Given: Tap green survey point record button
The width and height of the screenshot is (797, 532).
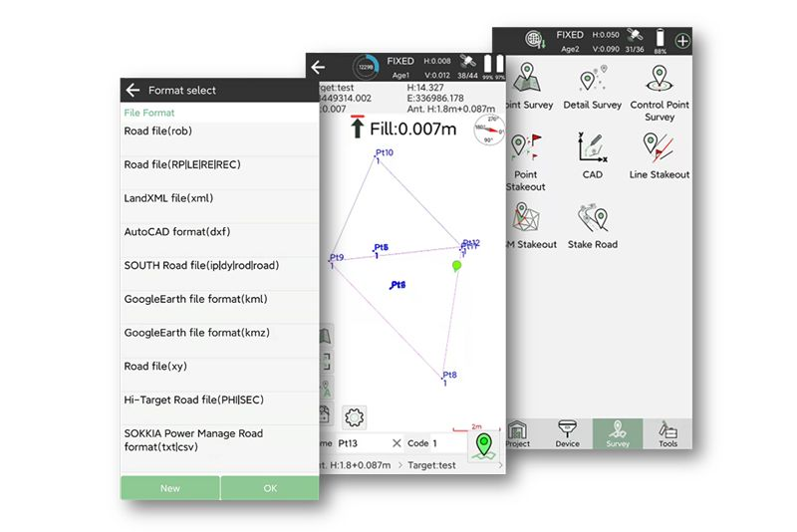Looking at the screenshot, I should pyautogui.click(x=484, y=445).
